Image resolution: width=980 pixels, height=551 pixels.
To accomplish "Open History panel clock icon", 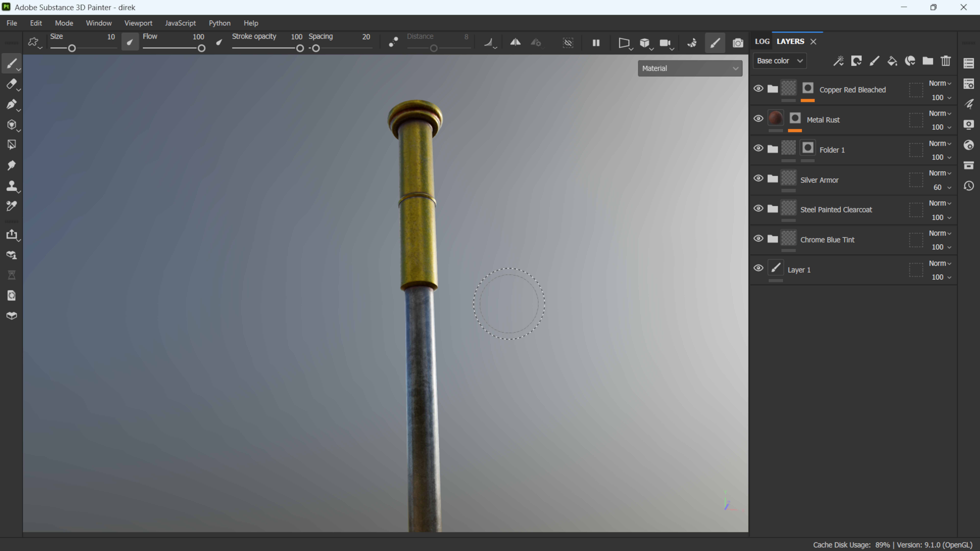I will pos(969,186).
